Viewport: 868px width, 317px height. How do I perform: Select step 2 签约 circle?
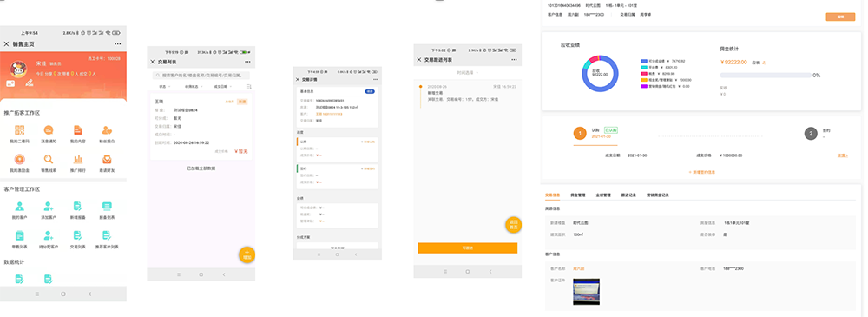pos(811,134)
